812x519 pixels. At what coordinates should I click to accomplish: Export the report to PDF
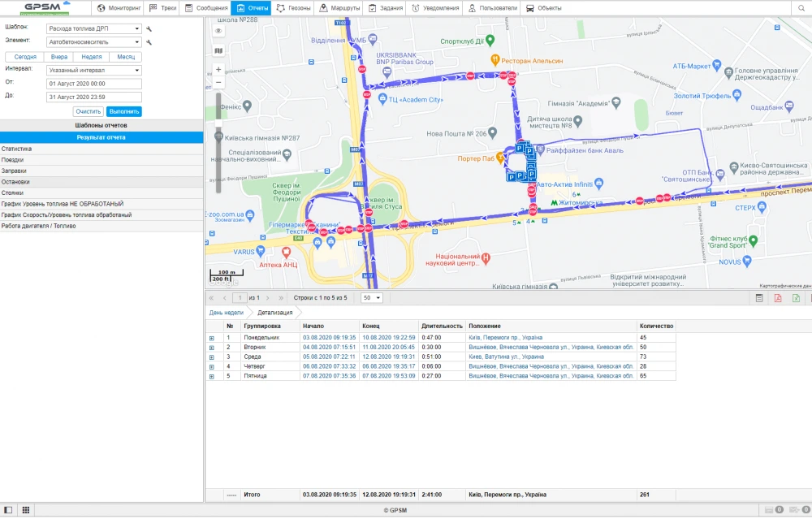pos(778,298)
